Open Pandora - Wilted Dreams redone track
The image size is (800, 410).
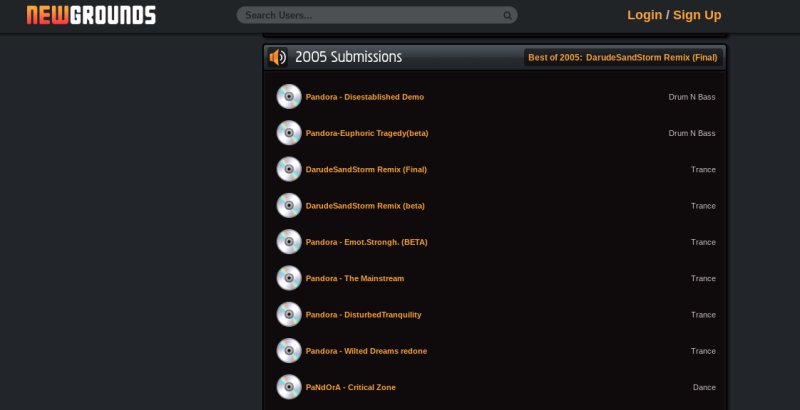(x=366, y=351)
